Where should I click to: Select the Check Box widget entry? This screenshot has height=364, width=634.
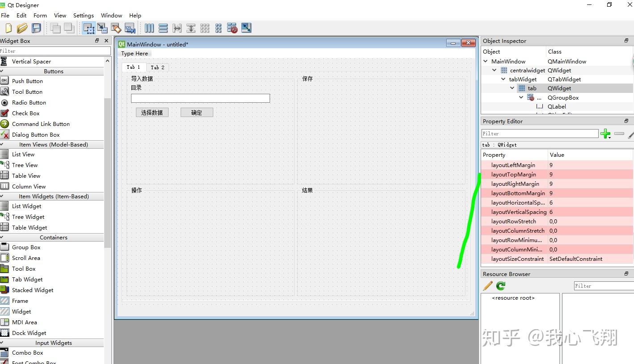tap(25, 113)
